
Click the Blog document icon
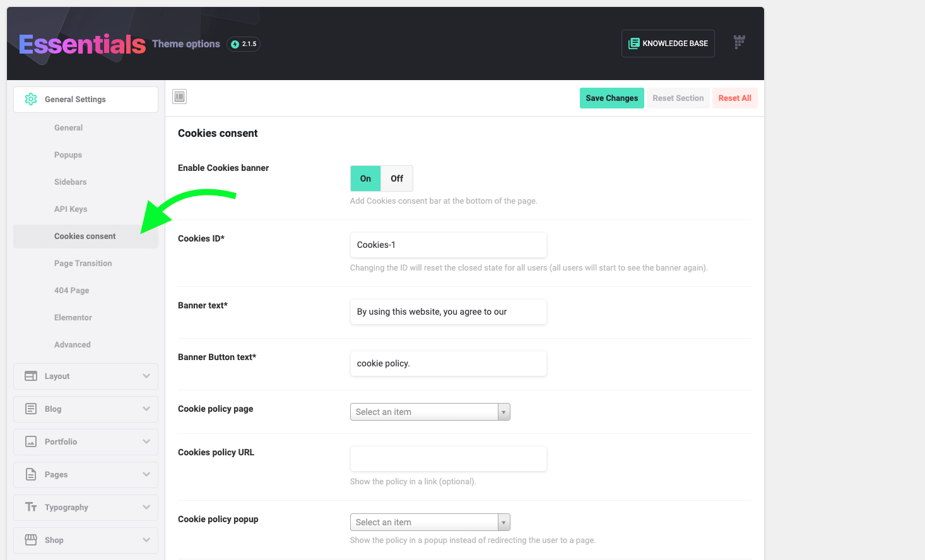31,409
